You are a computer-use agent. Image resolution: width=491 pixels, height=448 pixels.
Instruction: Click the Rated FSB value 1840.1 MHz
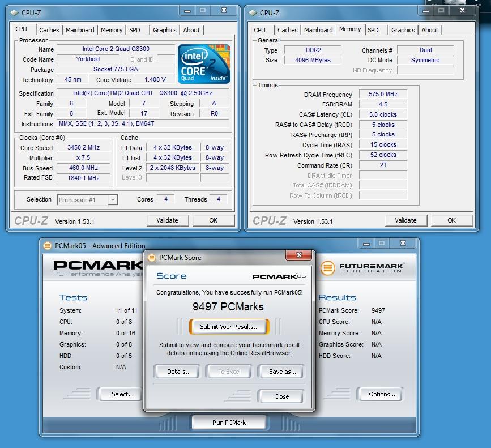pos(84,178)
